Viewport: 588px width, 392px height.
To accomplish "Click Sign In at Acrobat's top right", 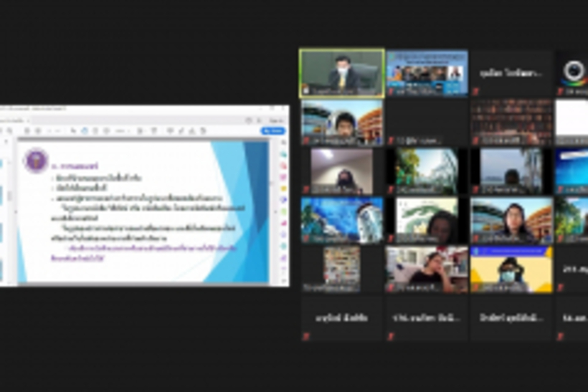I will point(275,120).
